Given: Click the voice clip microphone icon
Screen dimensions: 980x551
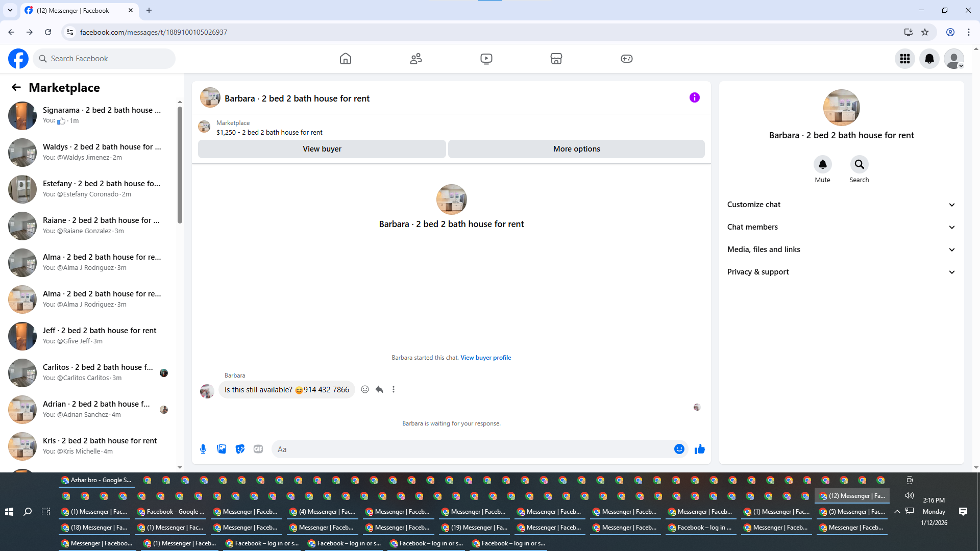Looking at the screenshot, I should coord(203,449).
